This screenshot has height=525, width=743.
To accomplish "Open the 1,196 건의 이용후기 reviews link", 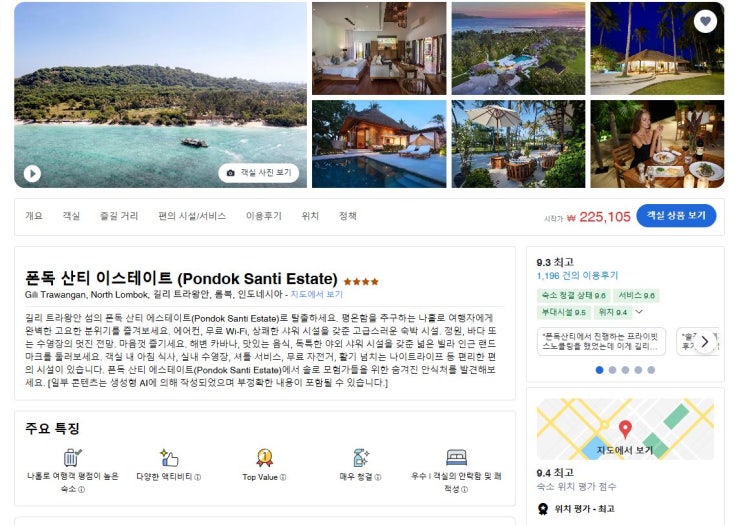I will click(577, 275).
